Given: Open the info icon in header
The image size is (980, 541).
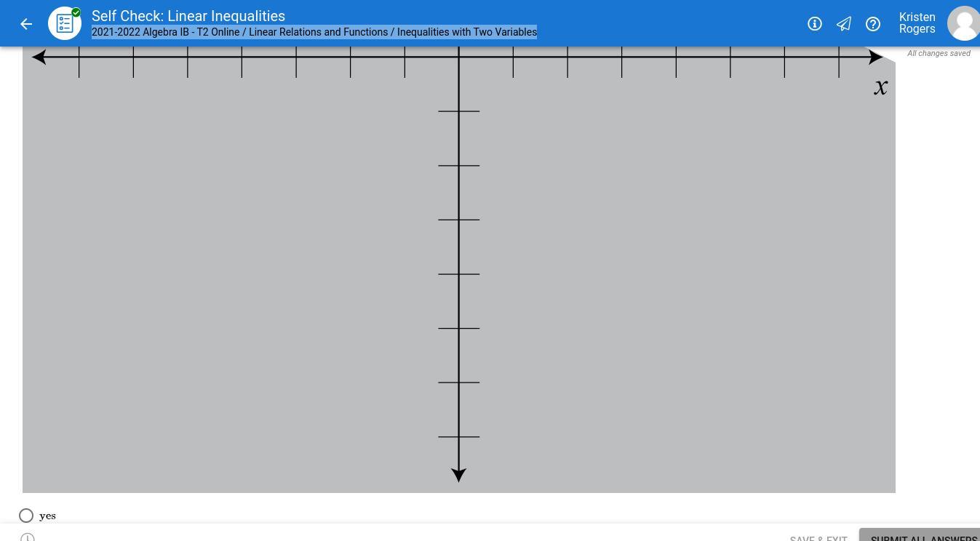Looking at the screenshot, I should pyautogui.click(x=815, y=24).
